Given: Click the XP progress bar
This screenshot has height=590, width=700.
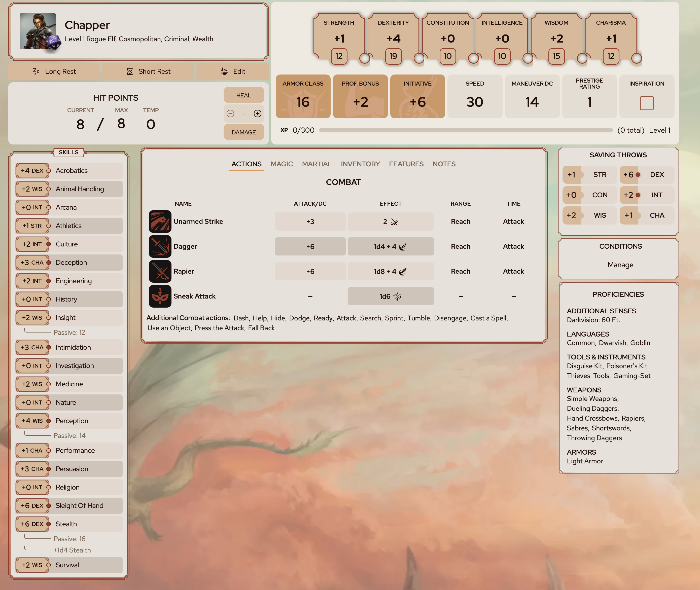Looking at the screenshot, I should tap(466, 130).
